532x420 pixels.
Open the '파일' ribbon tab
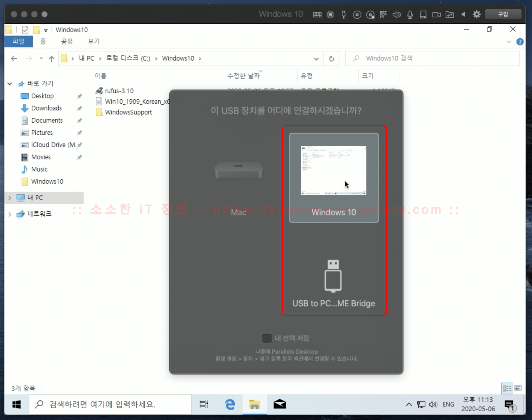pyautogui.click(x=19, y=41)
